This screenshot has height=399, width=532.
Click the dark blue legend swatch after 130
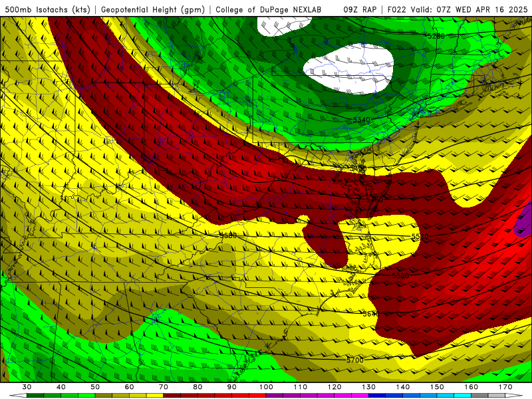(377, 396)
